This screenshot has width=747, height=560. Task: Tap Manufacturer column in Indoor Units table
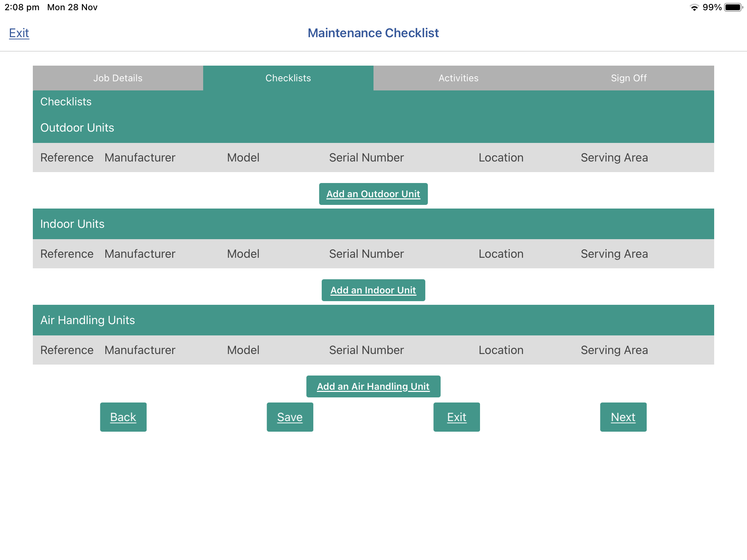[x=140, y=254]
